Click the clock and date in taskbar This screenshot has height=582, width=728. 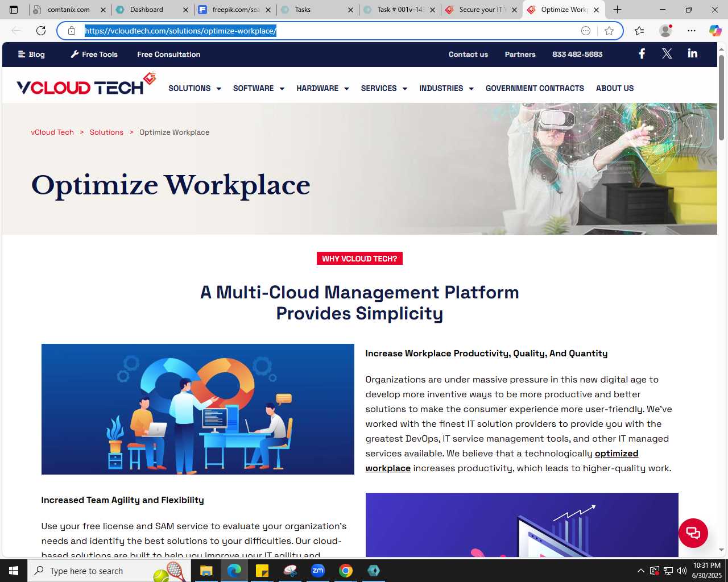(706, 571)
